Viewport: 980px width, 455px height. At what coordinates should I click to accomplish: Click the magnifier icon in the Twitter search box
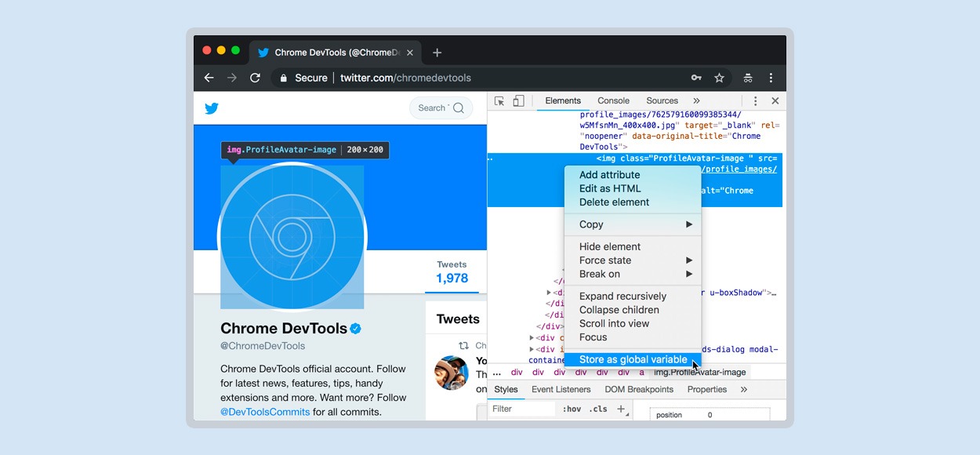point(459,108)
